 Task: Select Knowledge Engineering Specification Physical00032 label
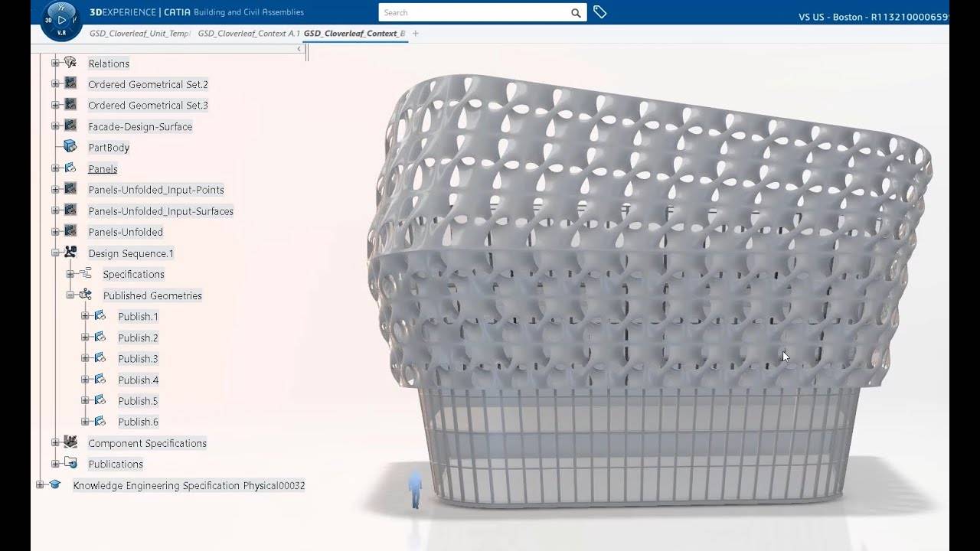pyautogui.click(x=188, y=485)
